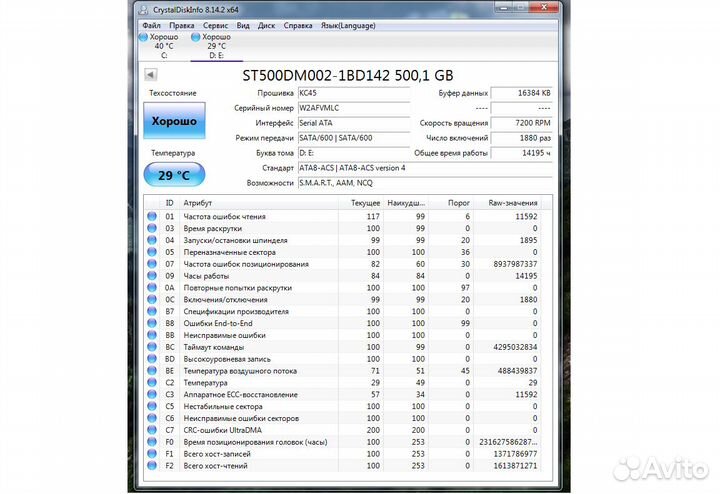Select disk C: with 40 °C status
Image resolution: width=720 pixels, height=494 pixels.
(x=159, y=46)
